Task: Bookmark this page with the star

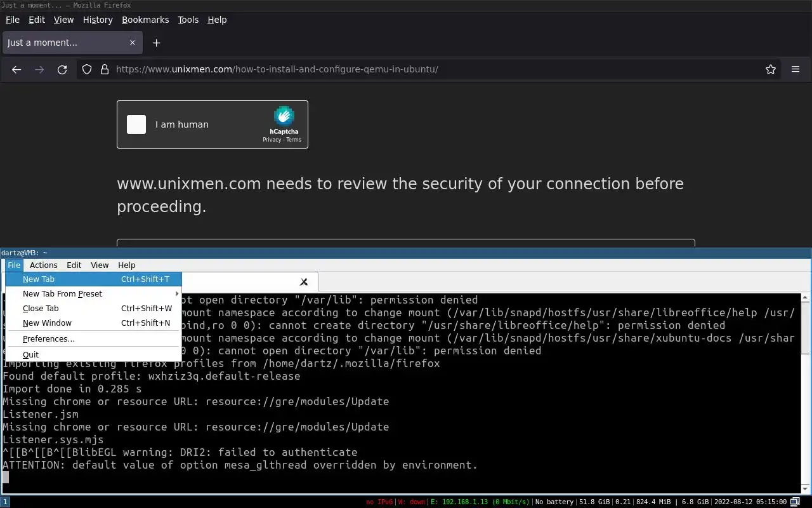Action: [771, 69]
